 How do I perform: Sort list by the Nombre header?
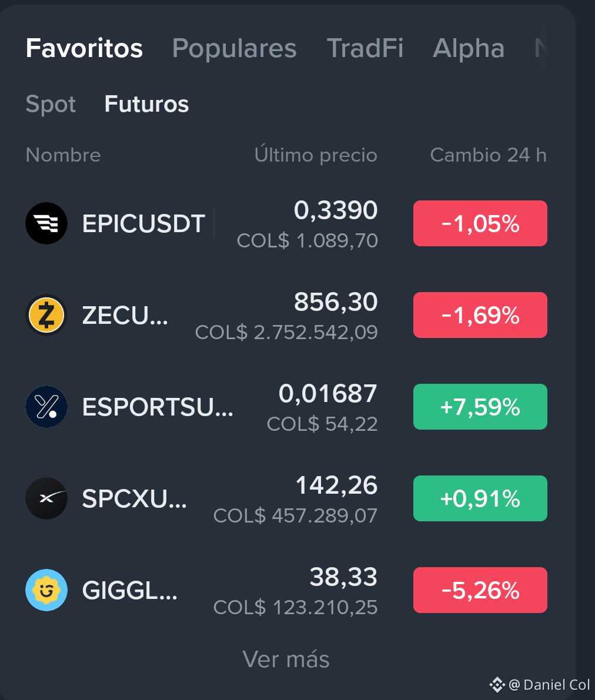pos(63,155)
